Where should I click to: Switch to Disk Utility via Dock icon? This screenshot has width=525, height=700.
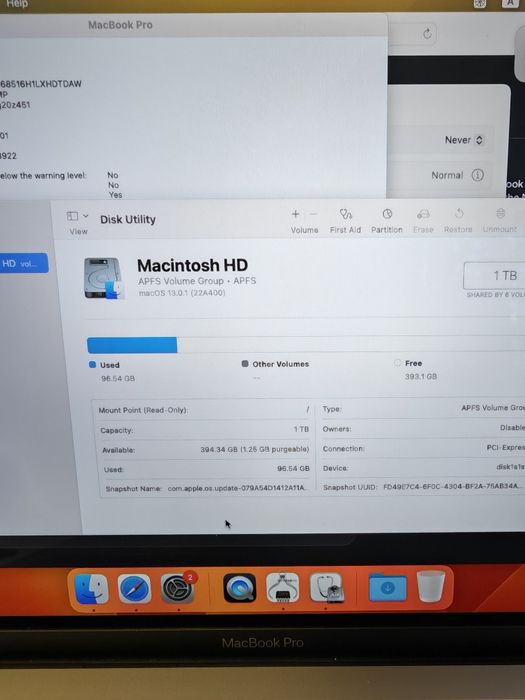click(x=326, y=588)
